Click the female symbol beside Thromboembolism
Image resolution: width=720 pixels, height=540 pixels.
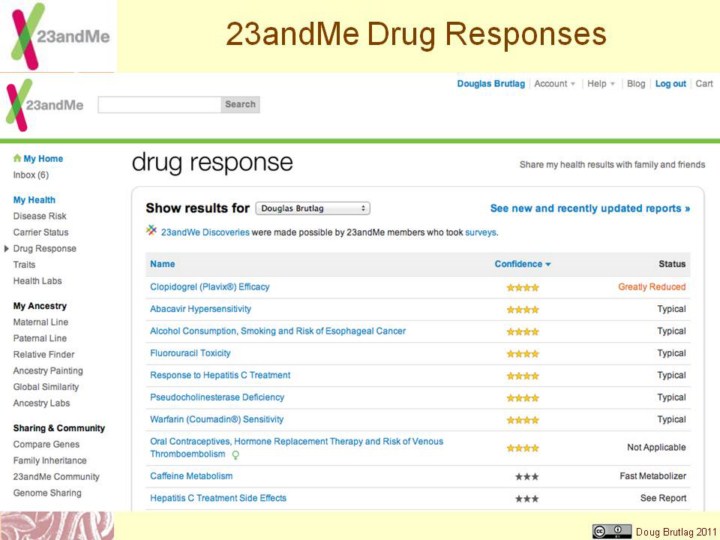click(236, 455)
